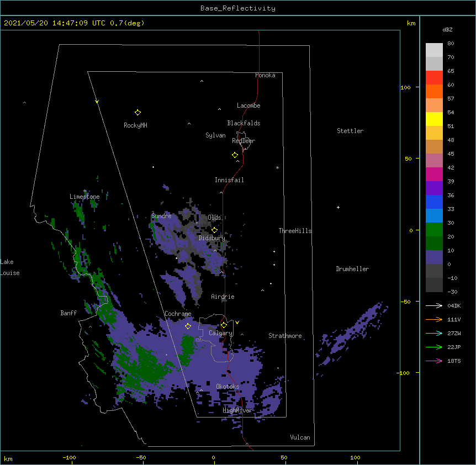Pick the purple-slate swatch between 10 and 0 dBZ
Screen dimensions: 476x465
point(434,257)
